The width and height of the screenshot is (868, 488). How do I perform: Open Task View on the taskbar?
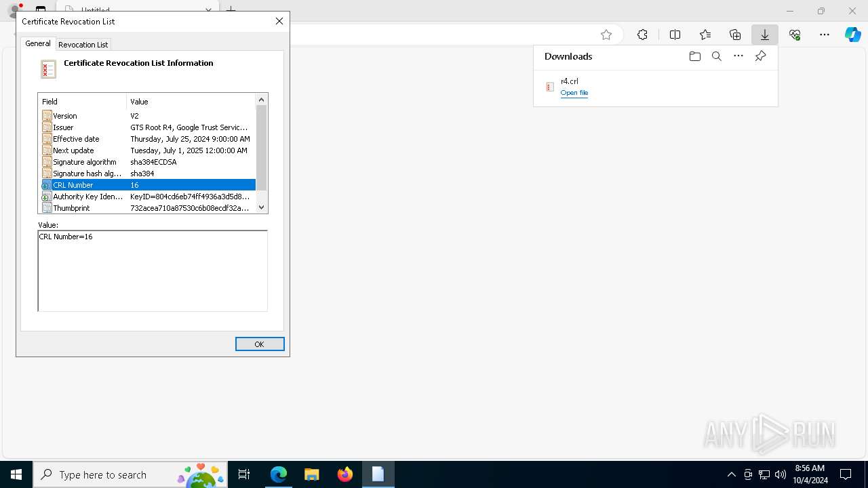click(244, 474)
